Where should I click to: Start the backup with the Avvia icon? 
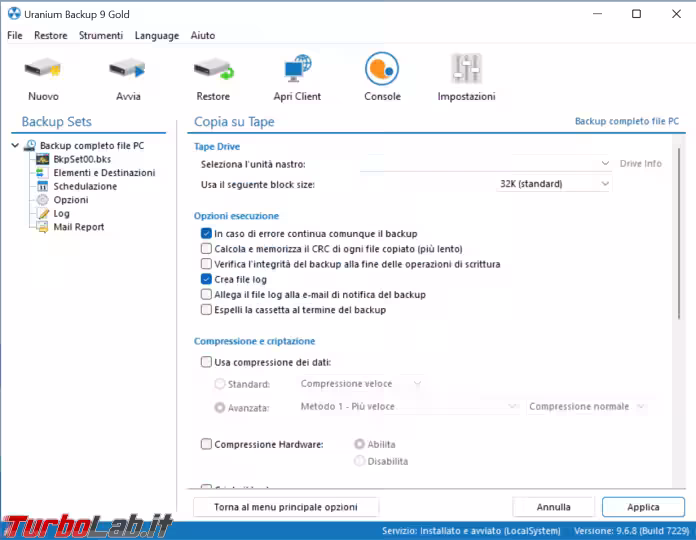click(128, 69)
